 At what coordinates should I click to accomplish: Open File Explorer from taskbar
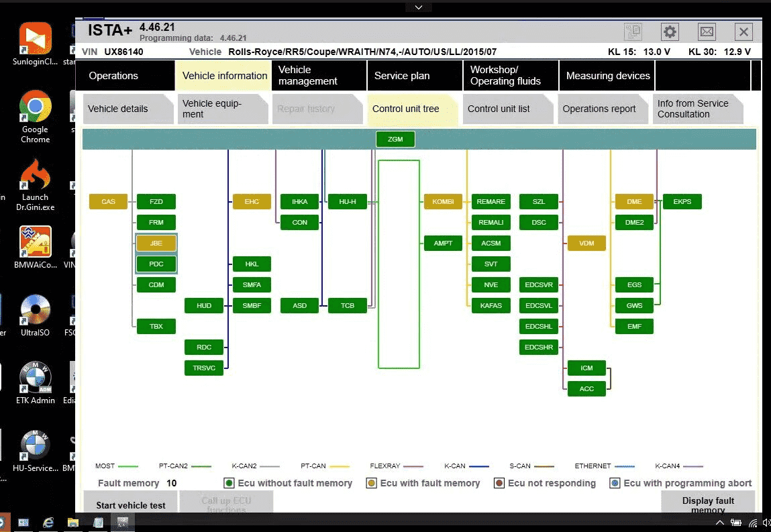tap(72, 522)
